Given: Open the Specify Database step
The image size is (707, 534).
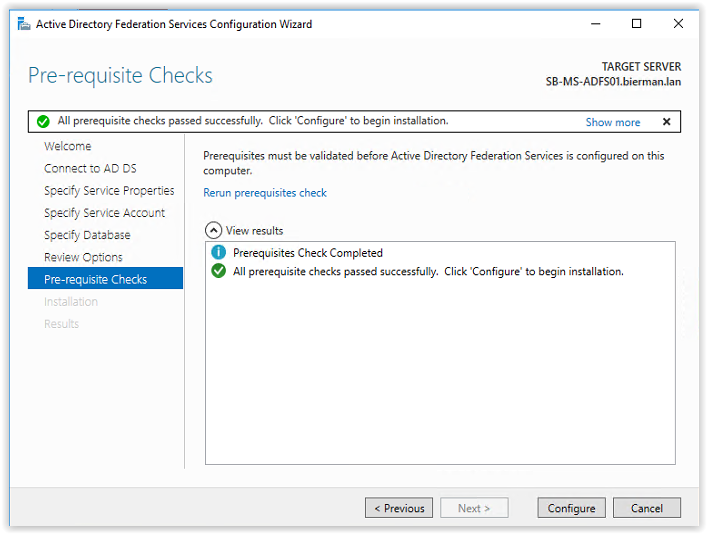Looking at the screenshot, I should tap(87, 235).
